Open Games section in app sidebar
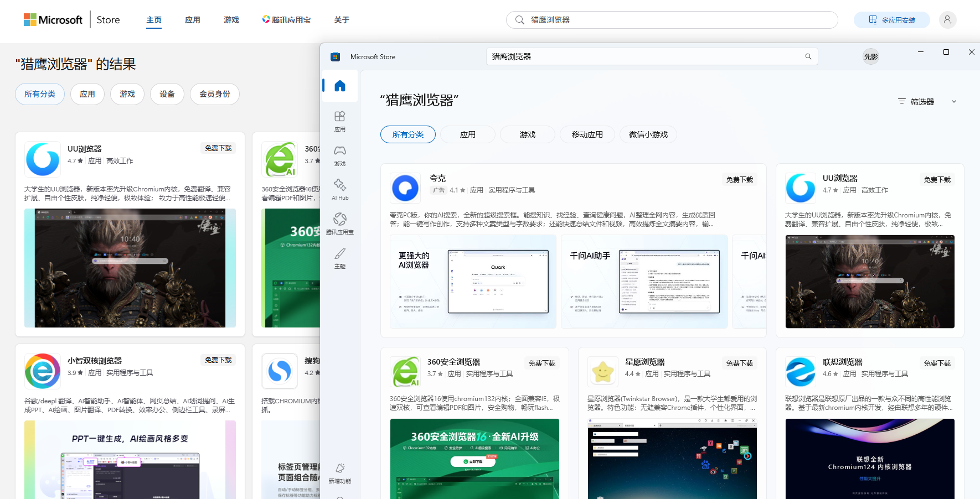980x499 pixels. [x=340, y=155]
